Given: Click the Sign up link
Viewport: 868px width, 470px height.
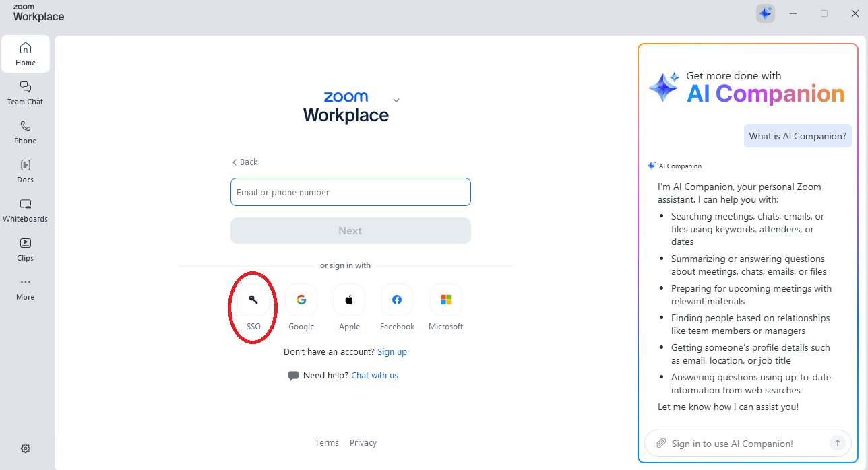Looking at the screenshot, I should click(392, 351).
